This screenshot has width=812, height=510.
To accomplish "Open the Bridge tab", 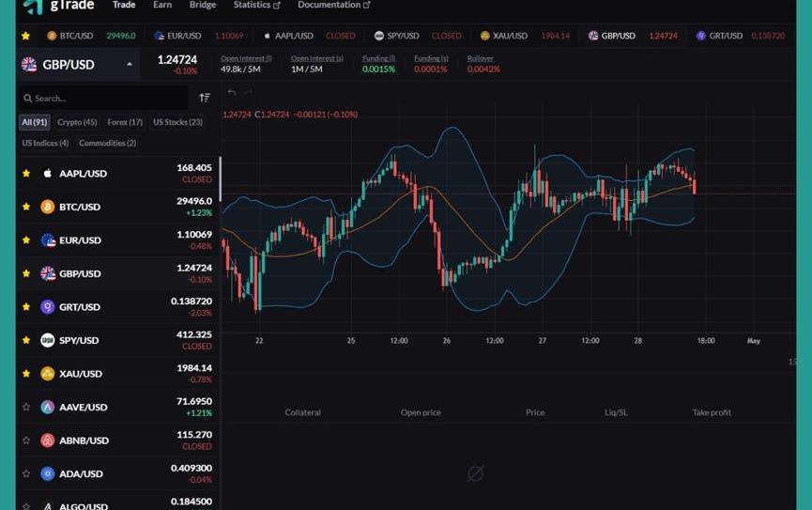I will pos(203,5).
